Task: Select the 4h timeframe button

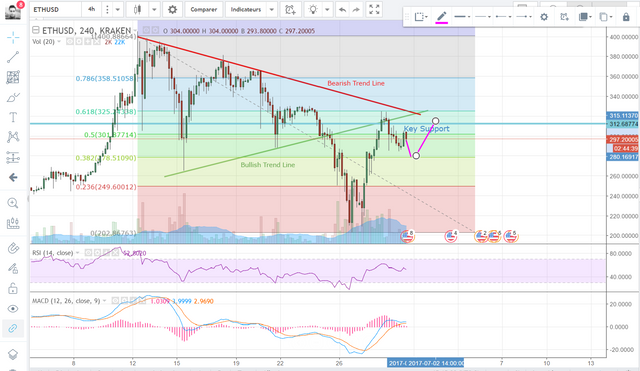Action: click(91, 9)
